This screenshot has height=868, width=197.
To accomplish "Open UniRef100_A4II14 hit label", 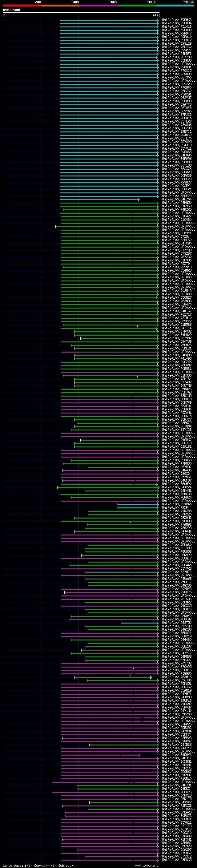I will pyautogui.click(x=177, y=328).
